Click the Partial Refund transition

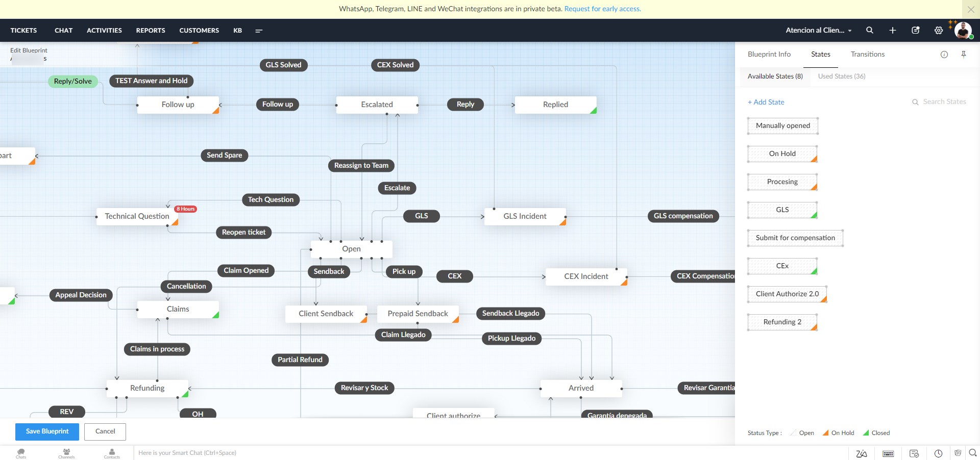click(x=300, y=360)
